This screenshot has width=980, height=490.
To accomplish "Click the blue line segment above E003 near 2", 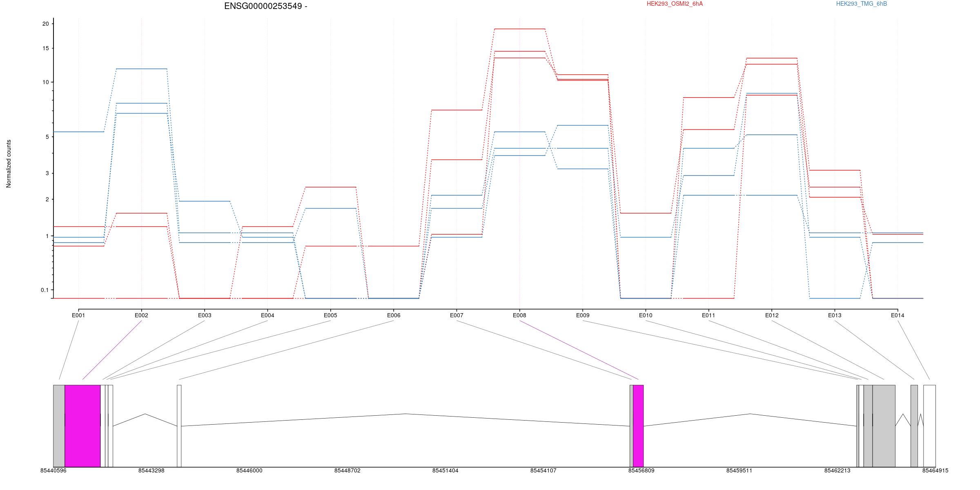I will point(205,201).
